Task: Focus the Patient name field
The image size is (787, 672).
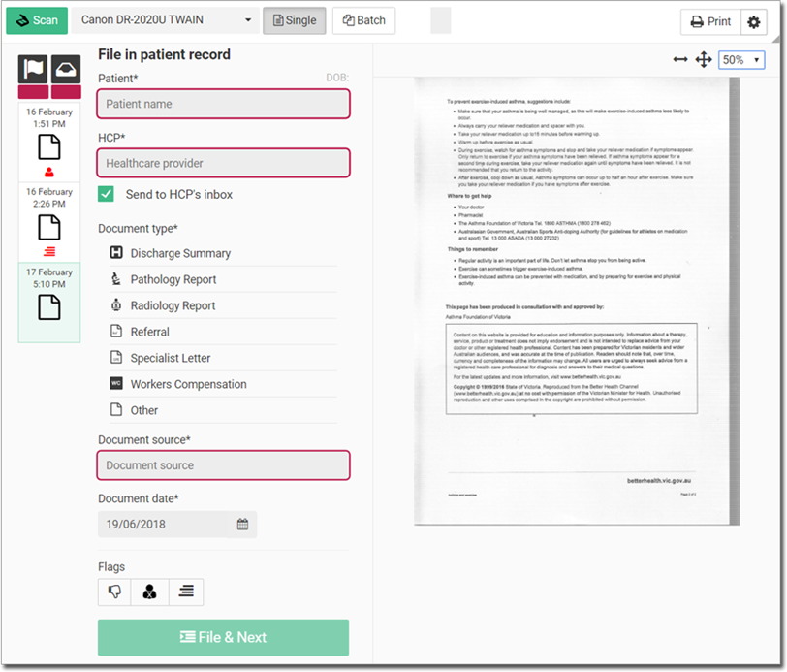Action: tap(223, 104)
